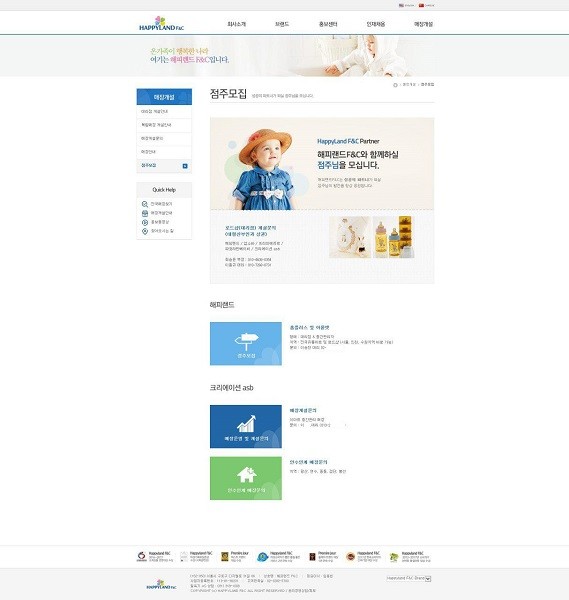Open the 브랜드 top menu

click(282, 24)
